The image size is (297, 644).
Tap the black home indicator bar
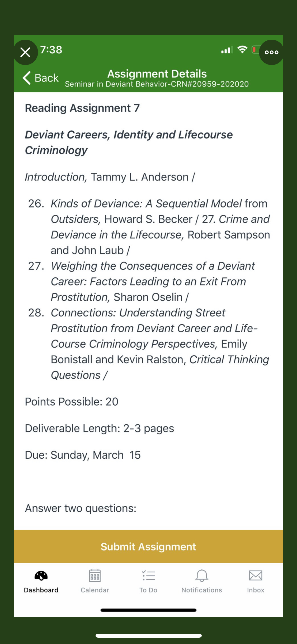(148, 610)
